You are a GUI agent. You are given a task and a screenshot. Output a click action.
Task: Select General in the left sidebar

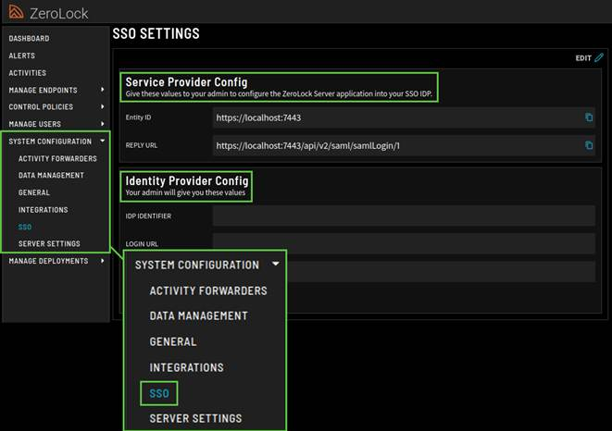tap(34, 192)
